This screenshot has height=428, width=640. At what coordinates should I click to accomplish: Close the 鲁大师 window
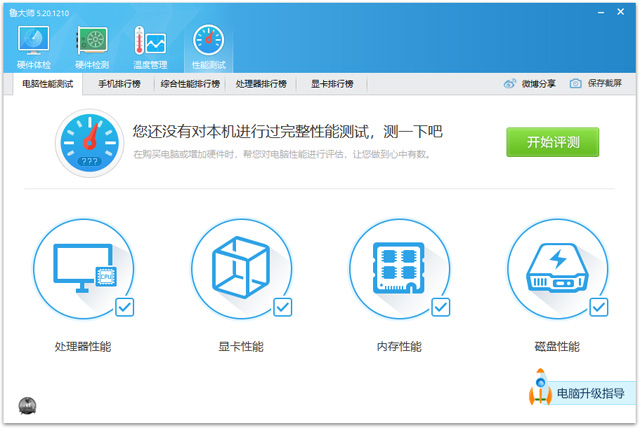click(x=620, y=12)
